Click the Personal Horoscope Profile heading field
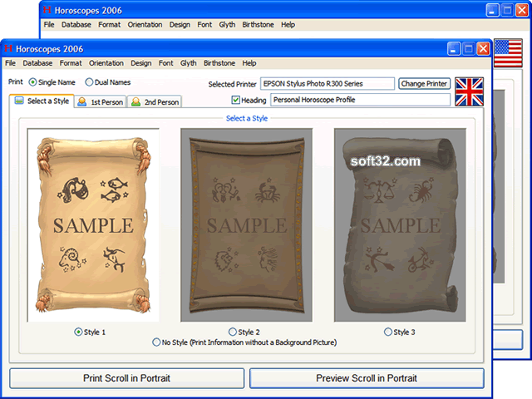The image size is (532, 399). [360, 100]
